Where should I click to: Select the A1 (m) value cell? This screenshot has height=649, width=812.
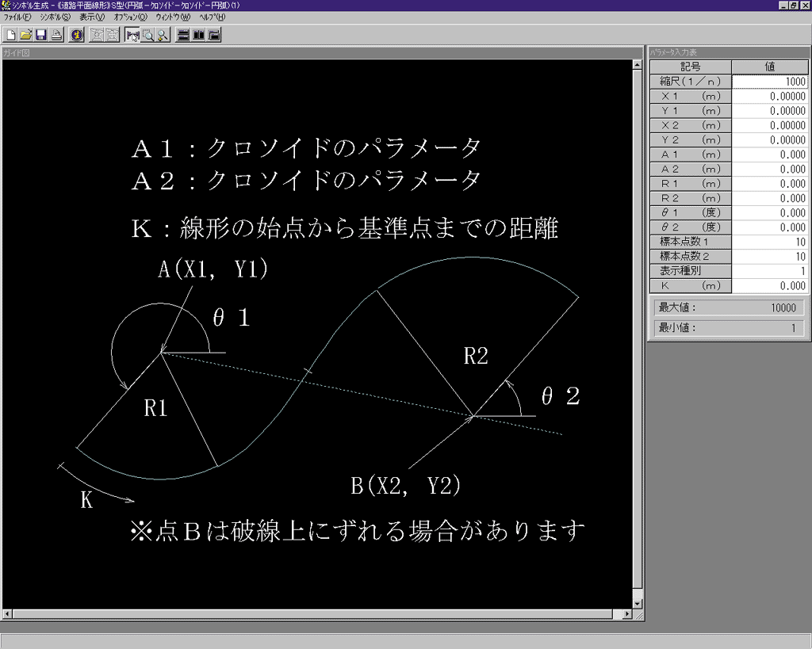(768, 155)
